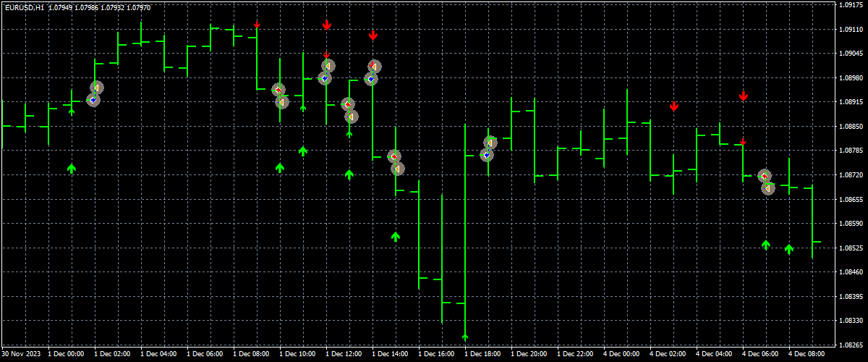Click the small green arrow at the 1 Dec 18:00 bar's low

click(465, 337)
